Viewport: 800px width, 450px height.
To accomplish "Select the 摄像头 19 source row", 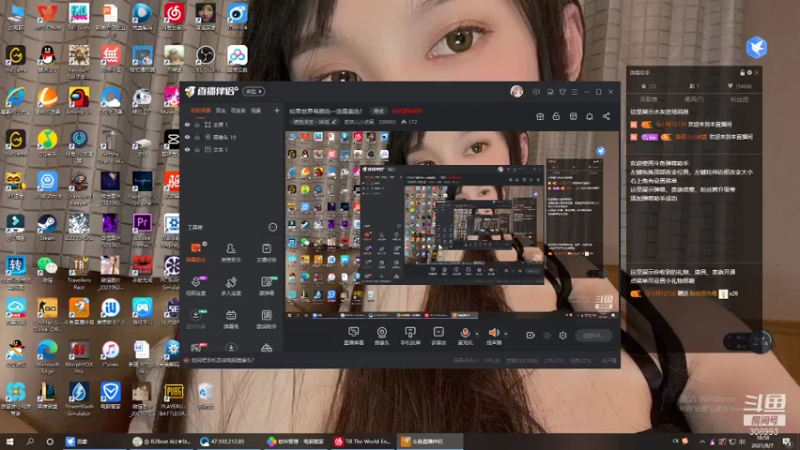I will [232, 137].
